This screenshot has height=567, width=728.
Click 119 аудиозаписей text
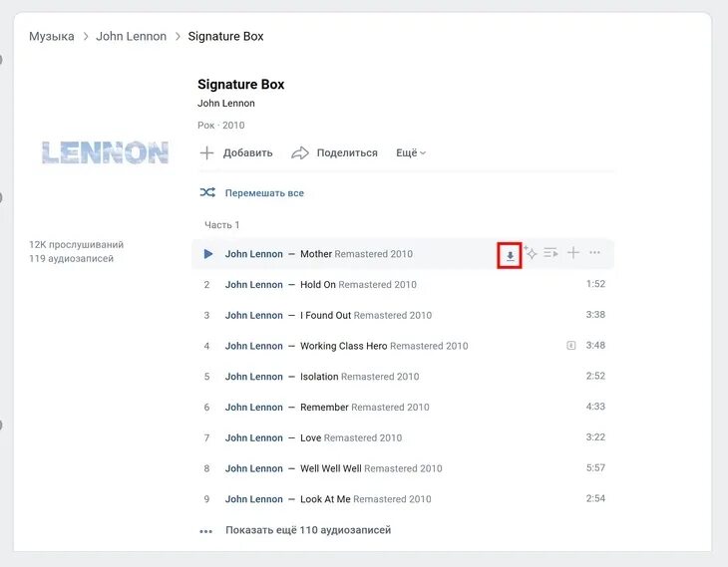(71, 258)
